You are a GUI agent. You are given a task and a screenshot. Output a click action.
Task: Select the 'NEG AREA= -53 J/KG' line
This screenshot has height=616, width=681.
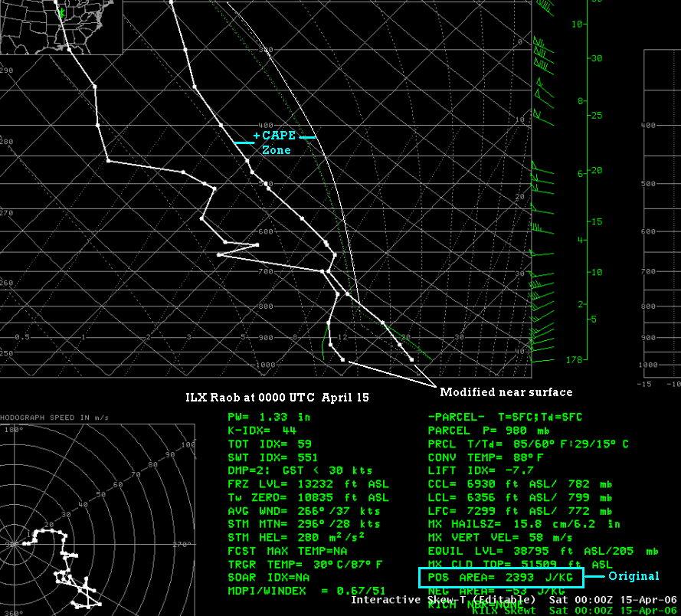496,591
